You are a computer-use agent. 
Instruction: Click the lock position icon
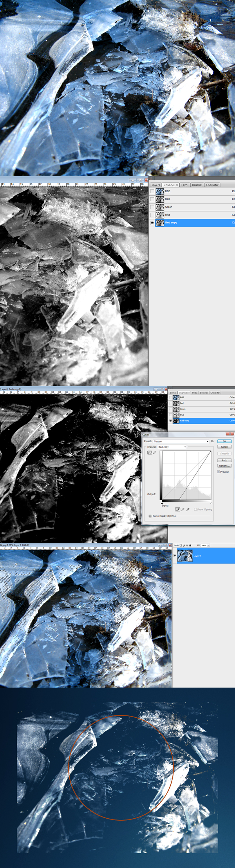187,545
